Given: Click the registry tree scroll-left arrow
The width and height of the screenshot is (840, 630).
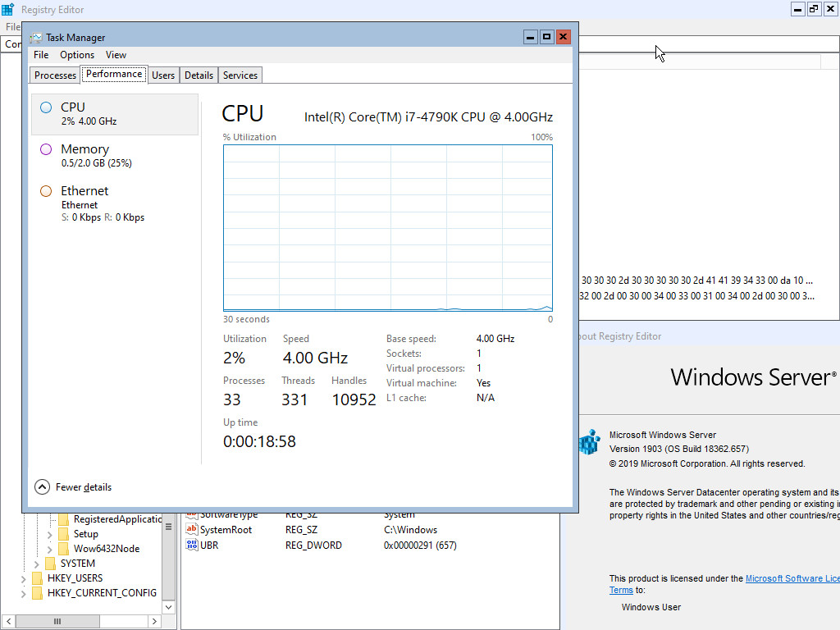Looking at the screenshot, I should tap(8, 622).
